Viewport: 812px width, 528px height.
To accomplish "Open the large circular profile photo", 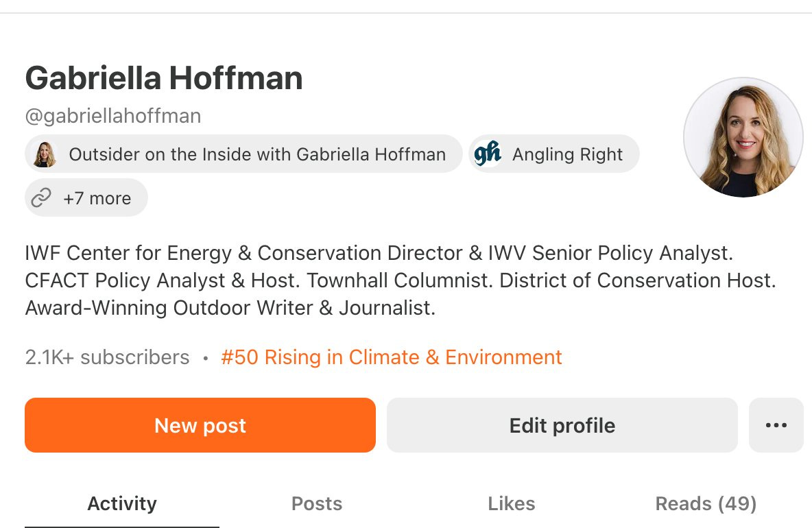I will click(x=743, y=137).
